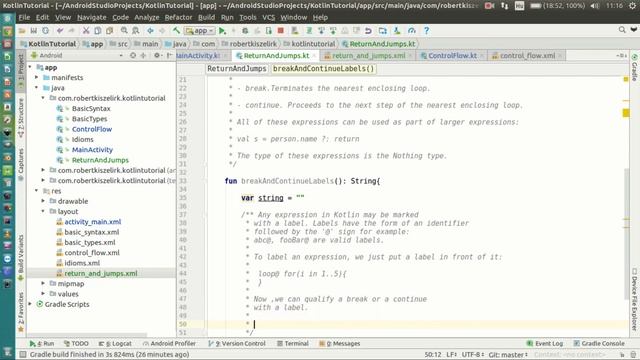The height and width of the screenshot is (360, 640).
Task: Click the Paste toolbar icon
Action: pyautogui.click(x=109, y=31)
